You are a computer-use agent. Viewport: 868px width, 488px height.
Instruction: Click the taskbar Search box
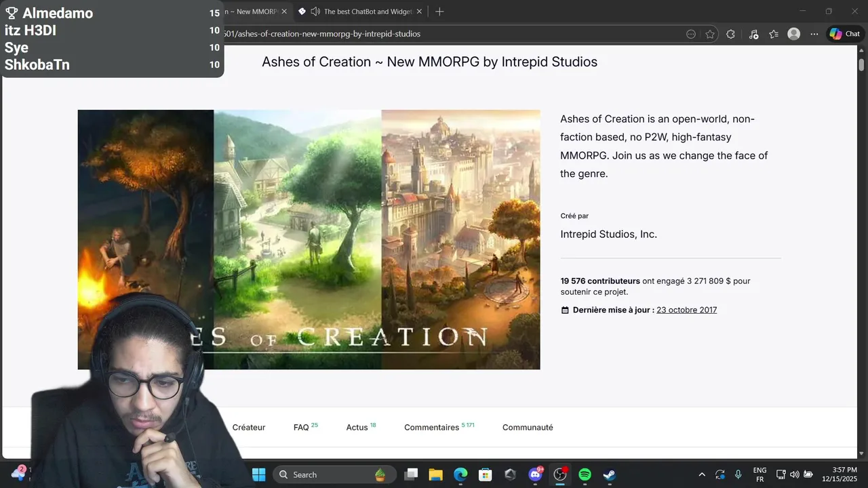pos(333,474)
